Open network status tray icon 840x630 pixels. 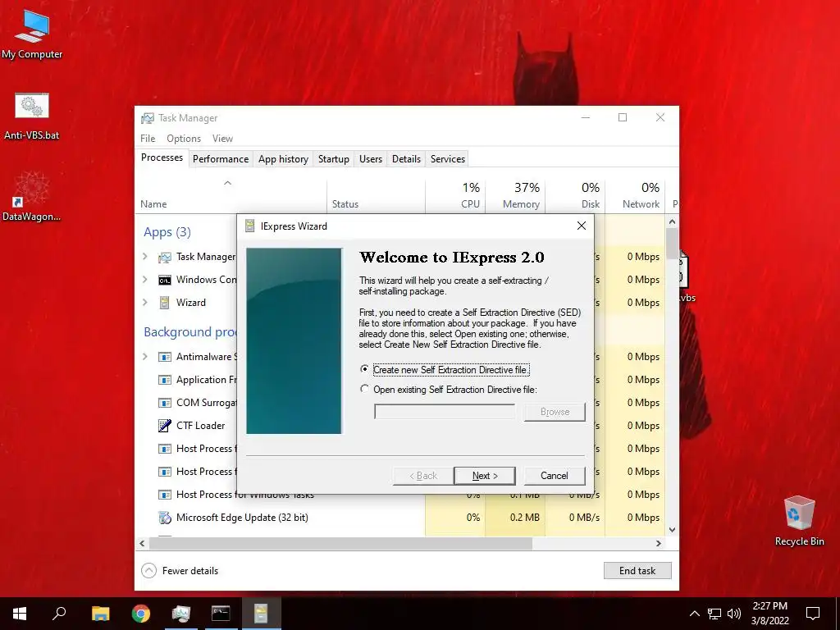tap(714, 614)
